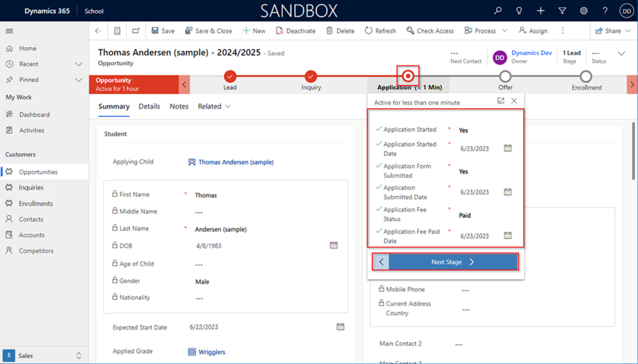The width and height of the screenshot is (638, 364).
Task: Open Thomas Andersen (sample) applying child link
Action: (x=236, y=162)
